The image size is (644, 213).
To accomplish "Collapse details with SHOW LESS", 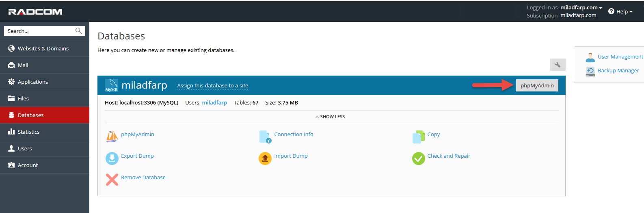I will [331, 117].
